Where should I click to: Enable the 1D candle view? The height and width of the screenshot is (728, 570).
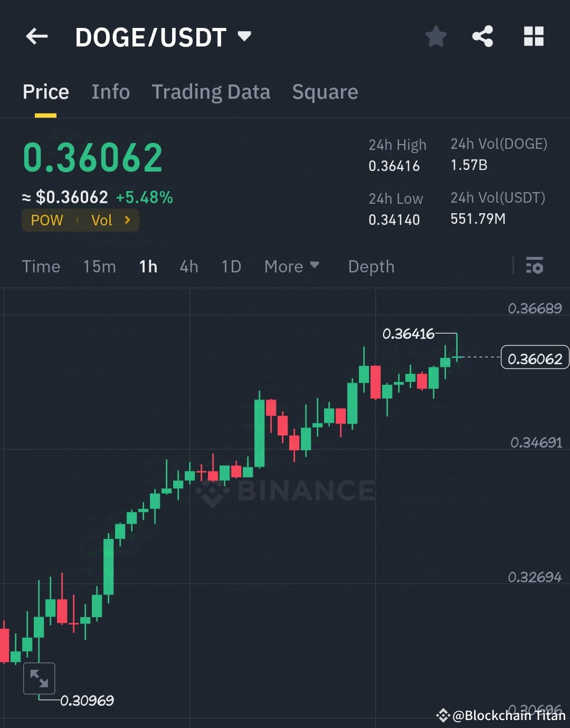coord(231,267)
